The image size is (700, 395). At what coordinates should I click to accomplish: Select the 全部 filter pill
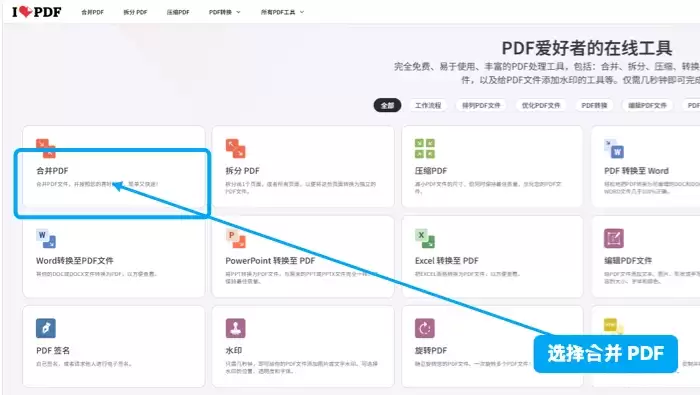click(x=387, y=105)
